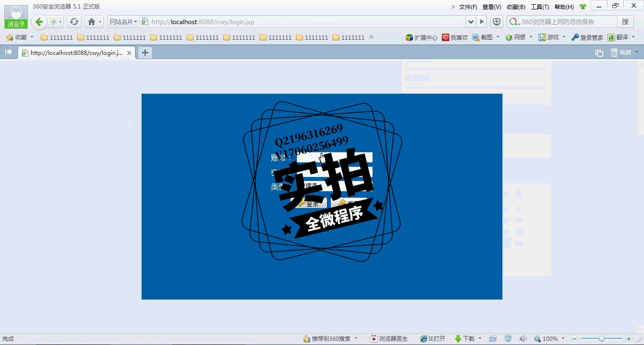The height and width of the screenshot is (345, 644).
Task: Expand the 网银 dropdown arrow
Action: click(531, 37)
